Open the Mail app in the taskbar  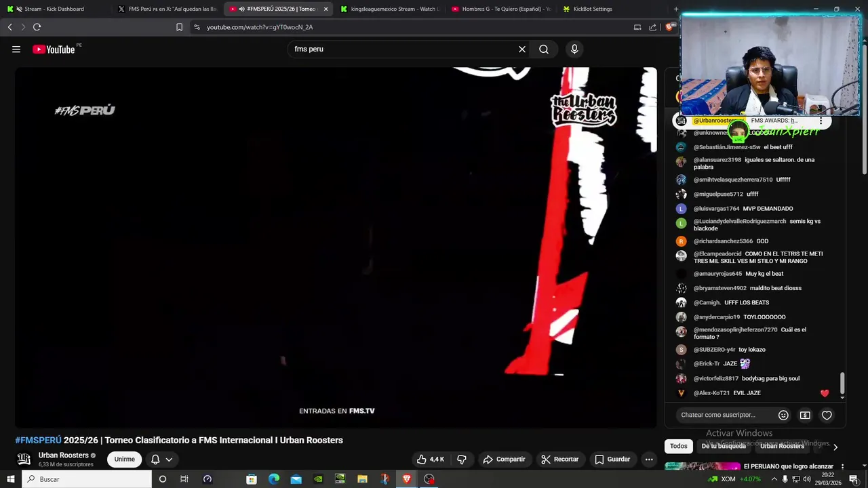click(296, 479)
